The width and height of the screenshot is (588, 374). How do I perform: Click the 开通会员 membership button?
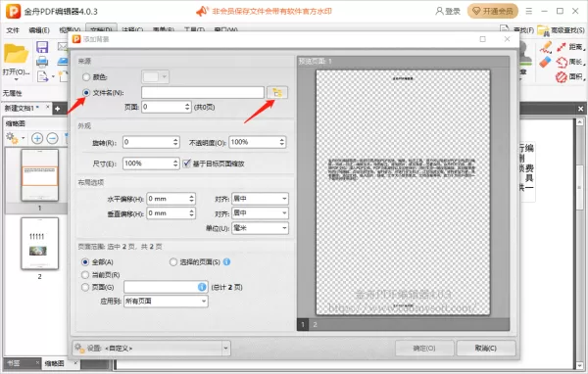point(493,11)
